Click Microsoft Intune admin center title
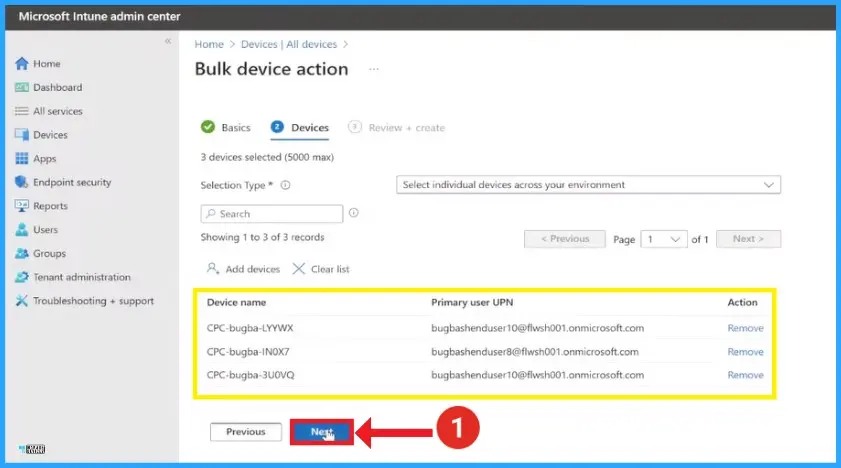 (x=100, y=17)
